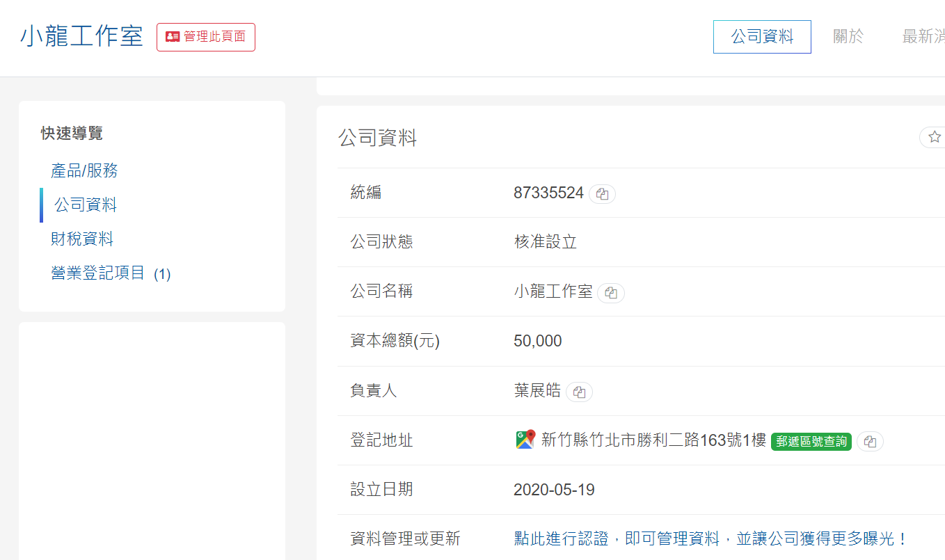Screen dimensions: 945x560
Task: Select 公司資料 in quick navigation sidebar
Action: (86, 205)
